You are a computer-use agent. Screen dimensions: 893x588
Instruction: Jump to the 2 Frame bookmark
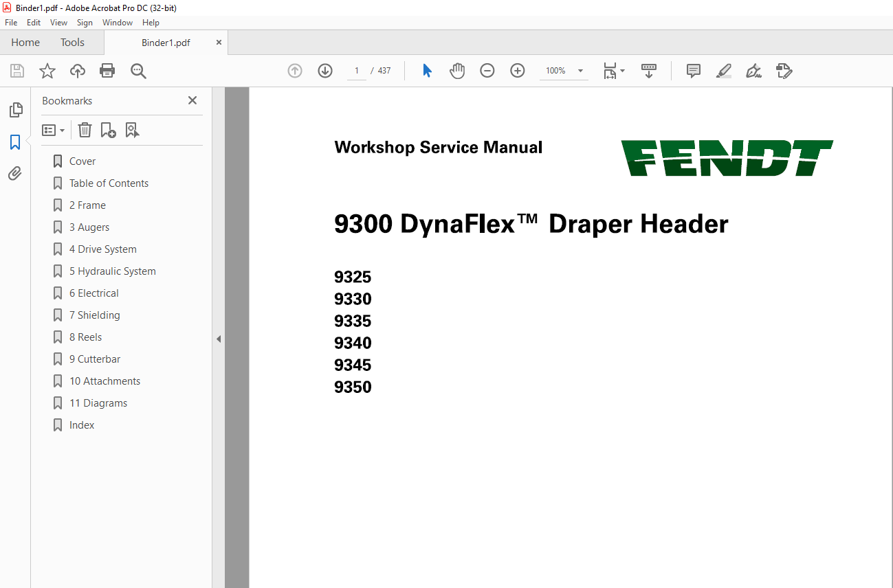(87, 205)
